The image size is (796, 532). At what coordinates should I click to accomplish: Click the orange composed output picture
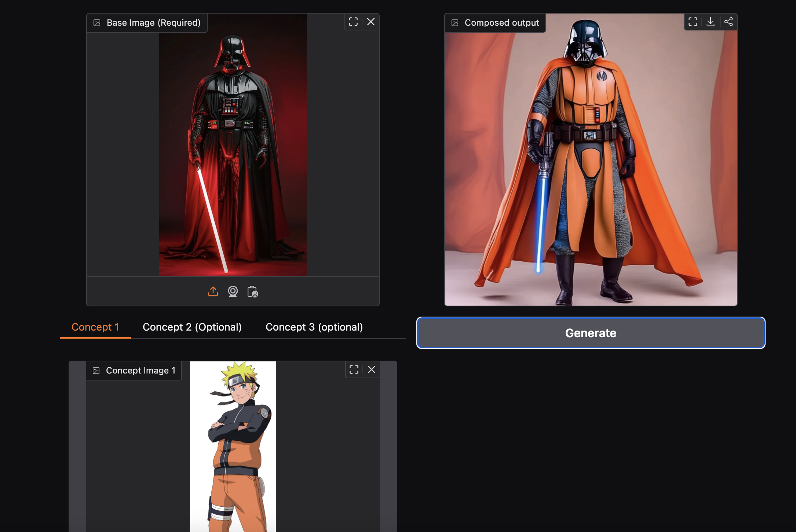(x=591, y=165)
